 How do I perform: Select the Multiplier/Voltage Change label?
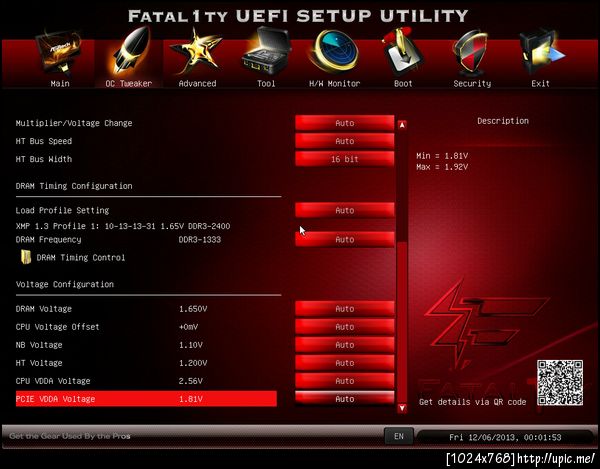pos(74,123)
